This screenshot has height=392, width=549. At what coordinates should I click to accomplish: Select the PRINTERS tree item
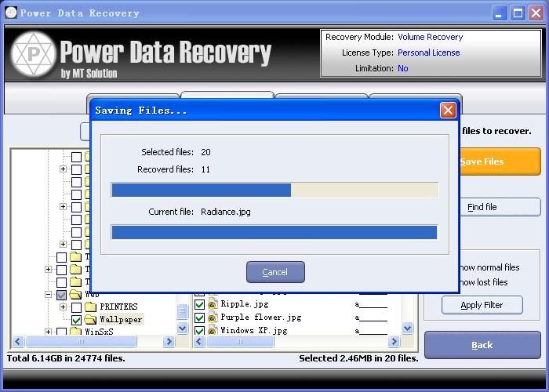click(x=118, y=307)
